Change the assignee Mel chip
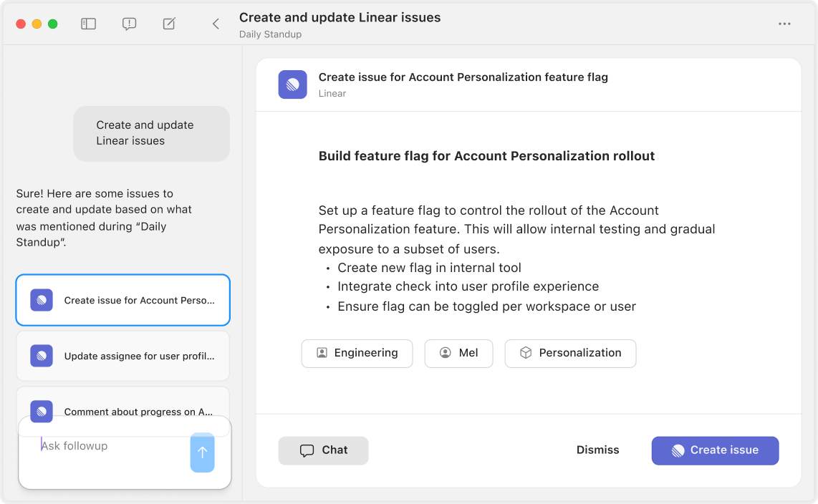 point(458,353)
